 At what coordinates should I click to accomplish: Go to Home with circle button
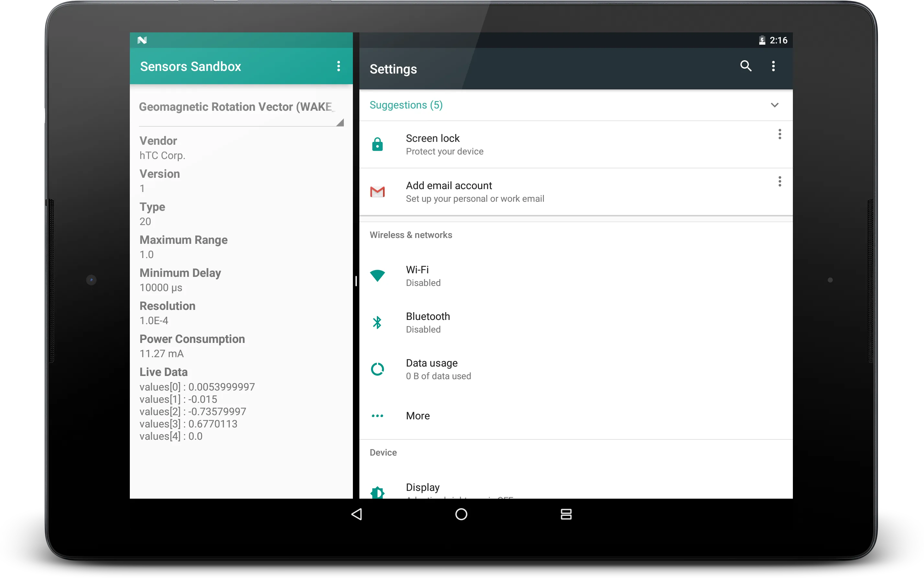pos(461,514)
